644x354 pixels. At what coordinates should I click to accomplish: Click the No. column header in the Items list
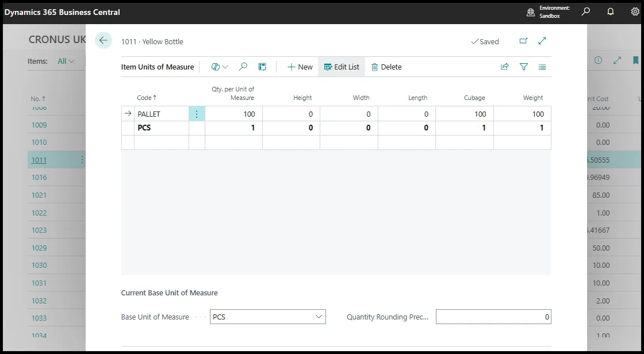38,99
